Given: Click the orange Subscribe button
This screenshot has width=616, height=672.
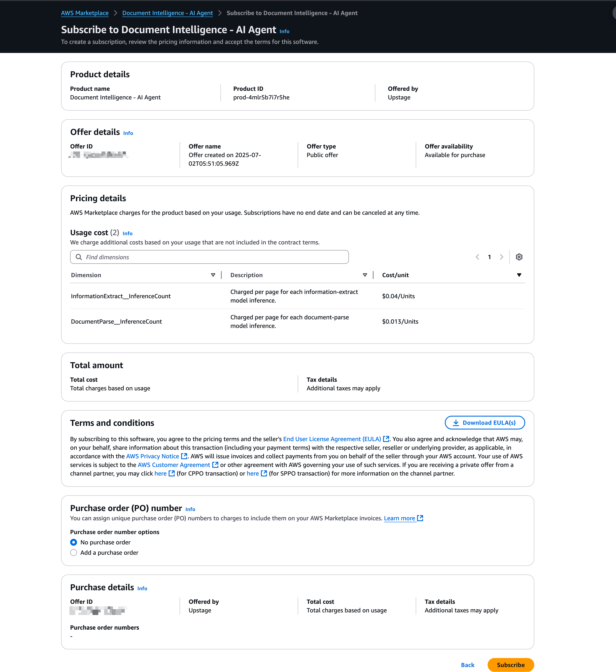Looking at the screenshot, I should 510,665.
